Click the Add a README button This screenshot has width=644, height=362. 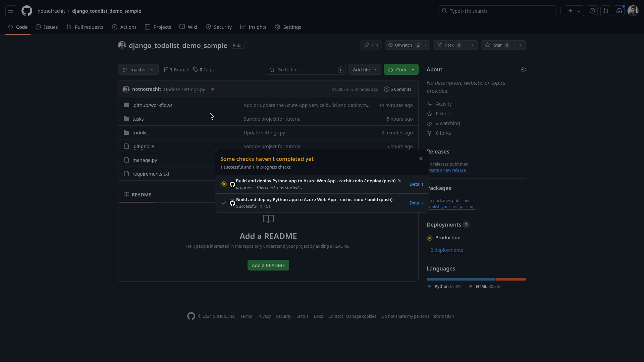click(268, 265)
